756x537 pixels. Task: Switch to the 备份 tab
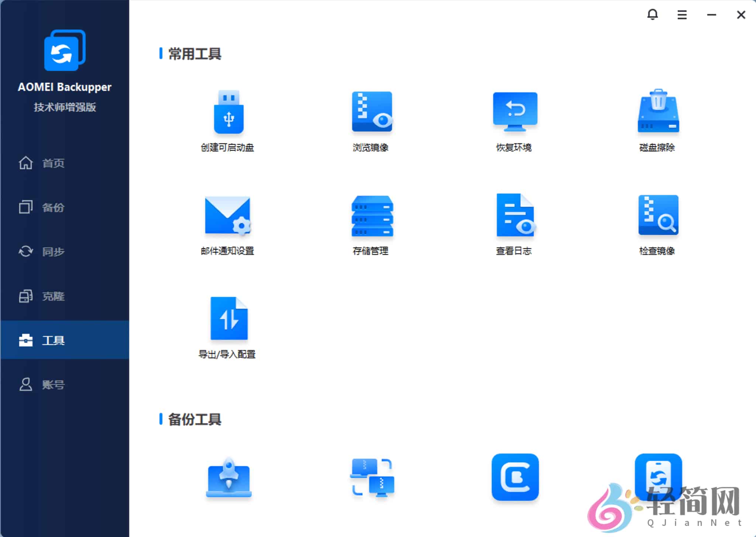pos(53,208)
